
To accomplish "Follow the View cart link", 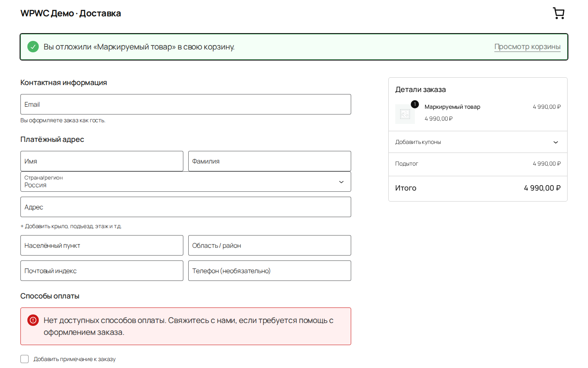I will (x=527, y=47).
